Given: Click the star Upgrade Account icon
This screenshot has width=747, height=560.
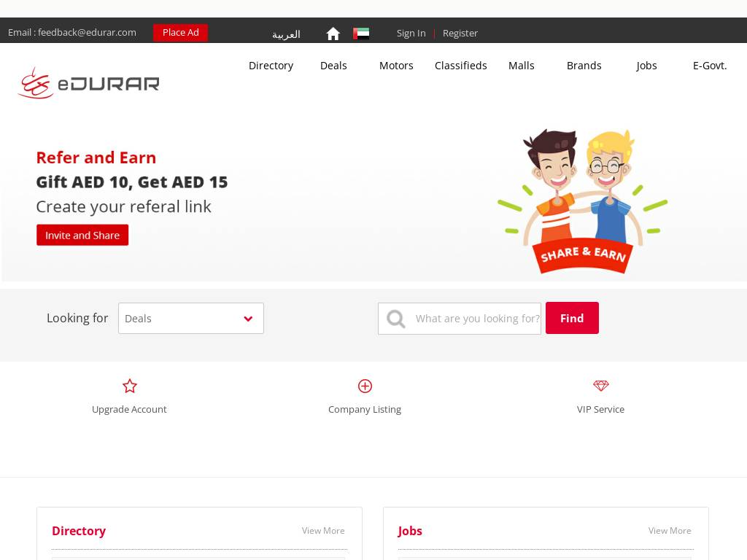Looking at the screenshot, I should click(x=130, y=386).
